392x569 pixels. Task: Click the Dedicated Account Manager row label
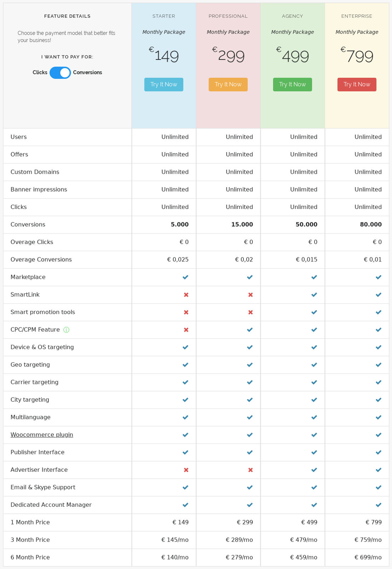(x=51, y=505)
